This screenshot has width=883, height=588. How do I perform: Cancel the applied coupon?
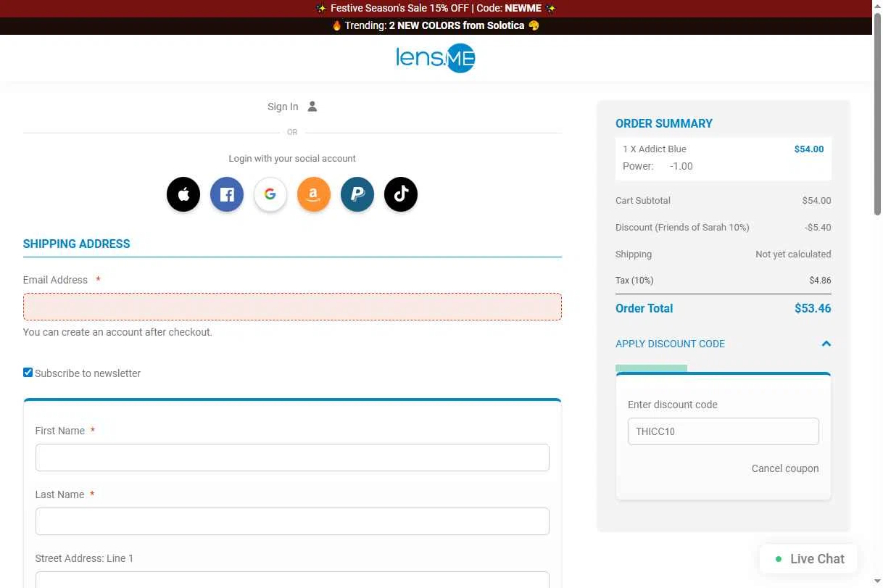tap(785, 468)
